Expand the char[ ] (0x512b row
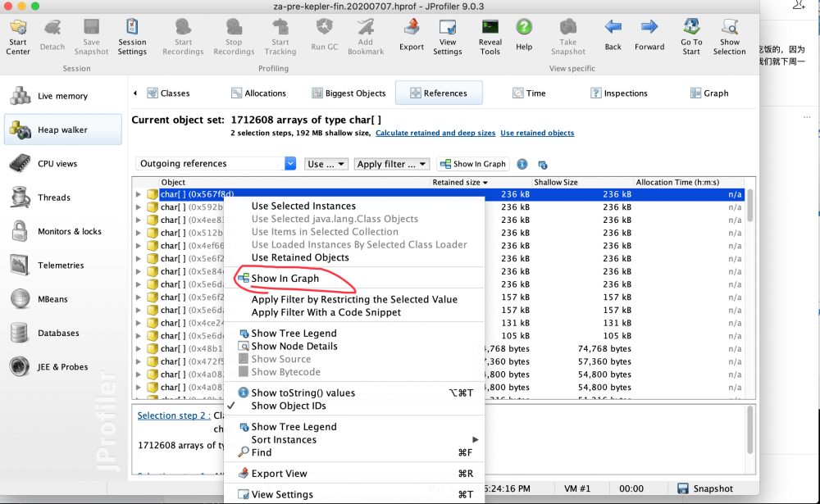This screenshot has width=820, height=504. (x=138, y=233)
